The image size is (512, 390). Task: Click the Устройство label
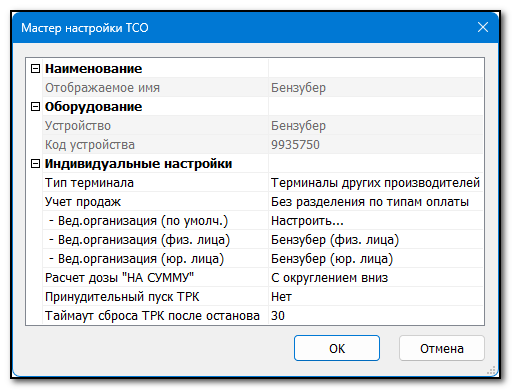click(78, 126)
